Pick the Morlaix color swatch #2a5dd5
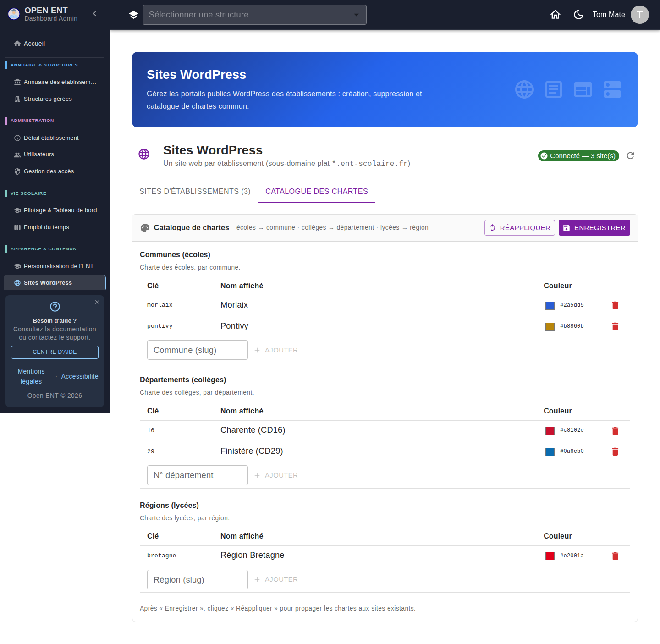The width and height of the screenshot is (660, 644). coord(550,306)
